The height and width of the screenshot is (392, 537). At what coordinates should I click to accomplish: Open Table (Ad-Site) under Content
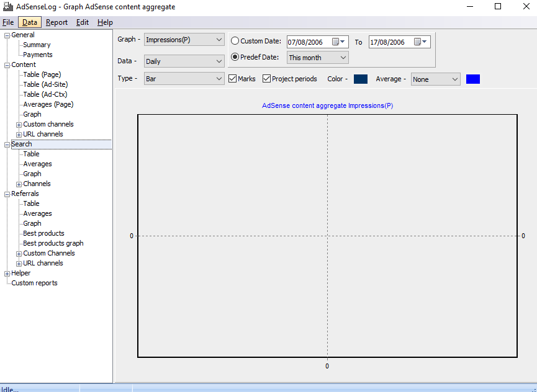click(x=45, y=84)
